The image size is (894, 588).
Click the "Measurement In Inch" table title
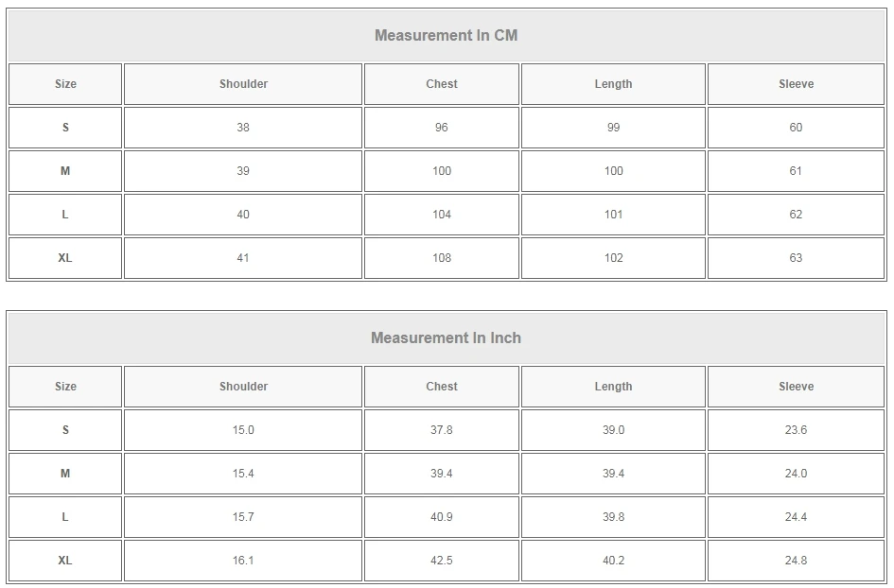point(446,338)
